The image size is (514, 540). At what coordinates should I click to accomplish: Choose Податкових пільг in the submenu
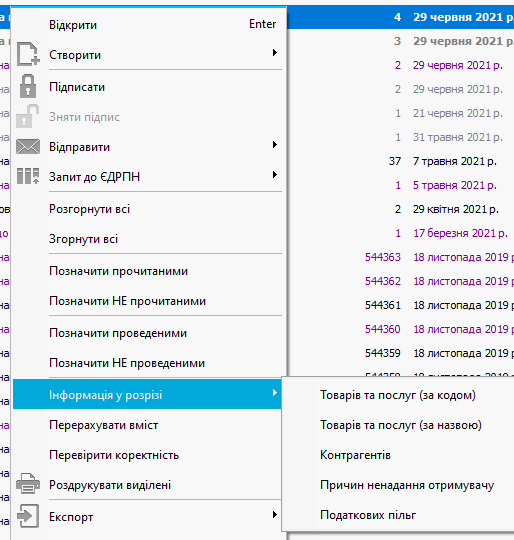[399, 515]
